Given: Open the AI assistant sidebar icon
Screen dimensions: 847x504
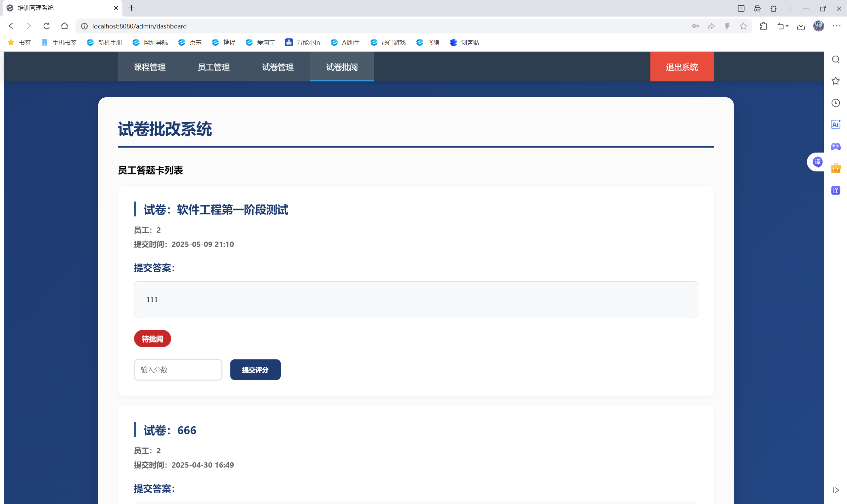Looking at the screenshot, I should coord(835,125).
